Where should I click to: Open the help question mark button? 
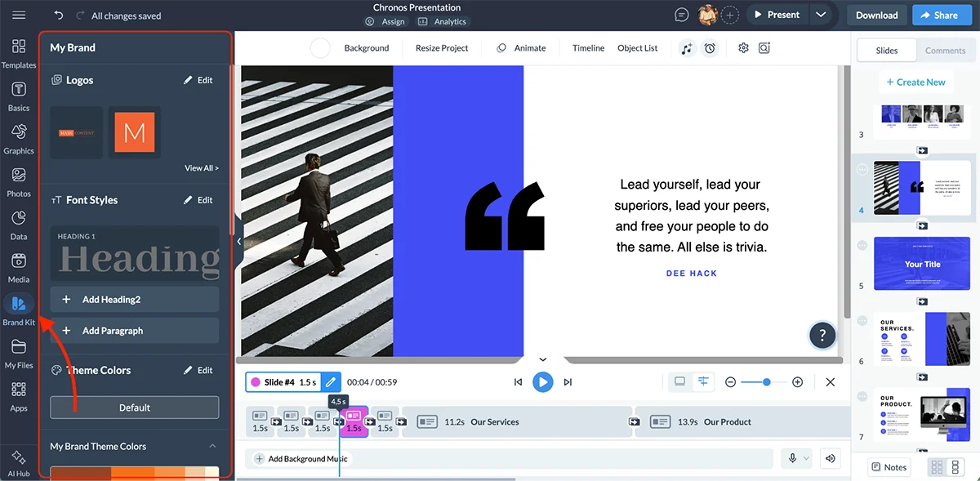[x=822, y=334]
